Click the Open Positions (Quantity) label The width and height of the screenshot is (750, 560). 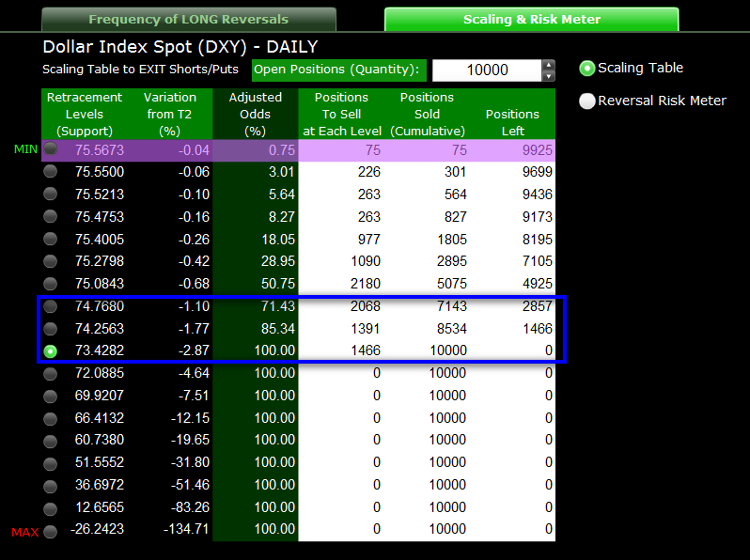[338, 70]
